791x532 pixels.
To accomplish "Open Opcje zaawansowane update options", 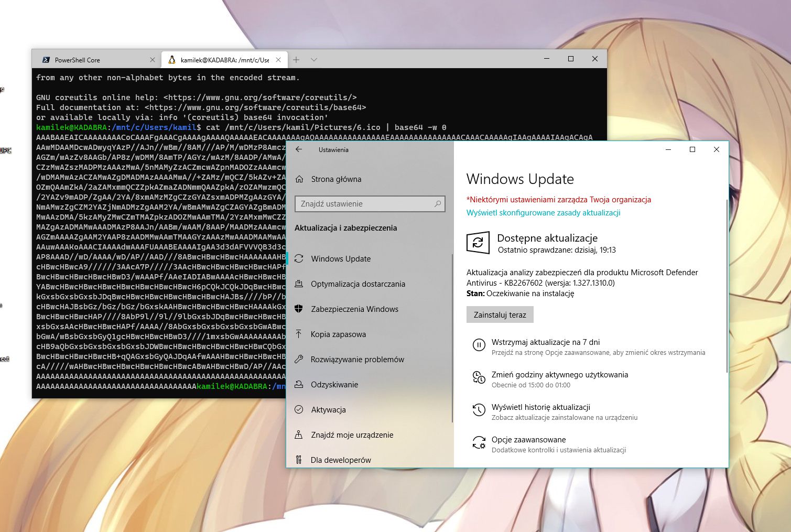I will [529, 440].
